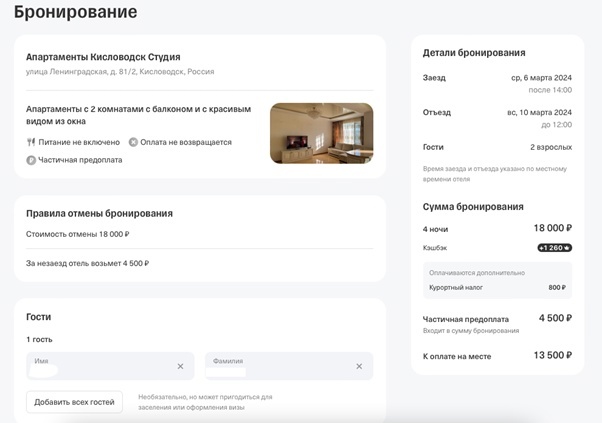Click check-in date ср, 6 марта 2024

coord(541,78)
